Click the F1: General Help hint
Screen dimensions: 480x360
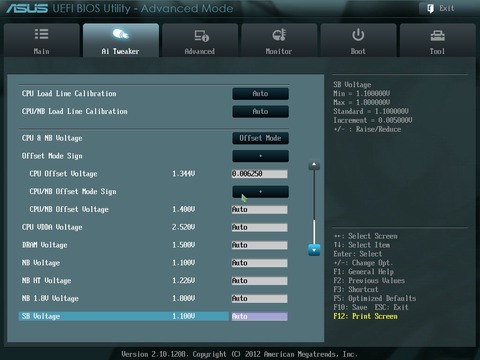pos(364,272)
